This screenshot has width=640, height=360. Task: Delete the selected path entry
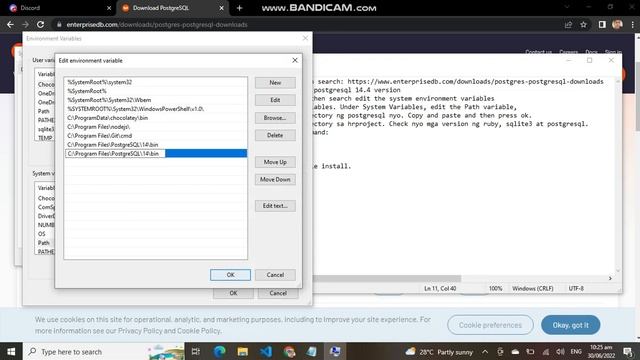(275, 135)
